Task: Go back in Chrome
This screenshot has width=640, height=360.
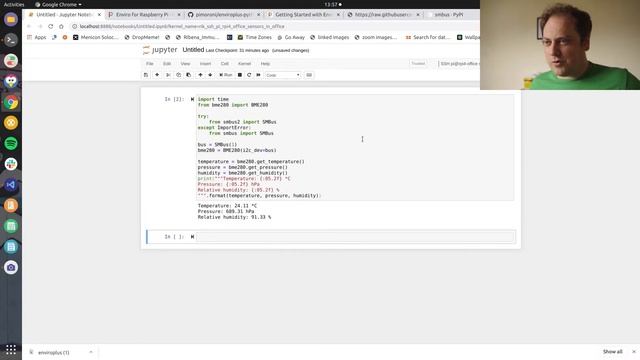Action: [x=29, y=26]
